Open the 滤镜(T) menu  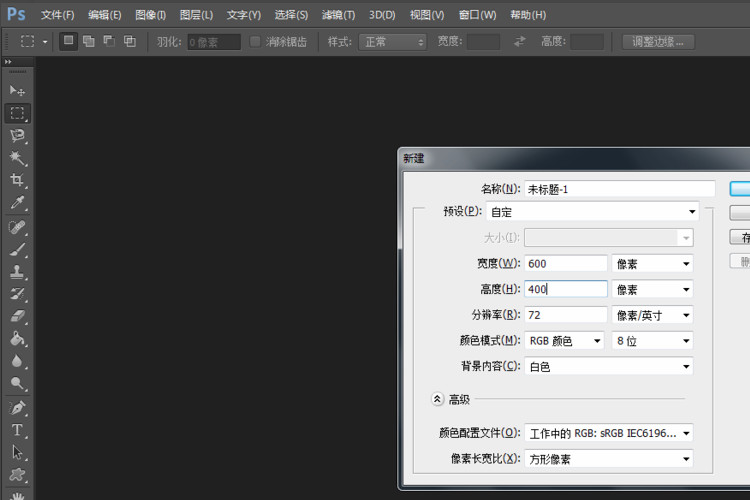coord(338,15)
